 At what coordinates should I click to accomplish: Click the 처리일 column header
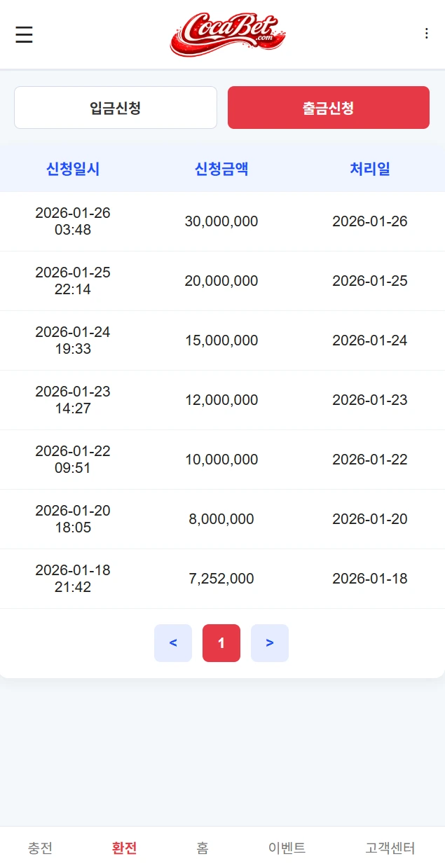point(370,169)
